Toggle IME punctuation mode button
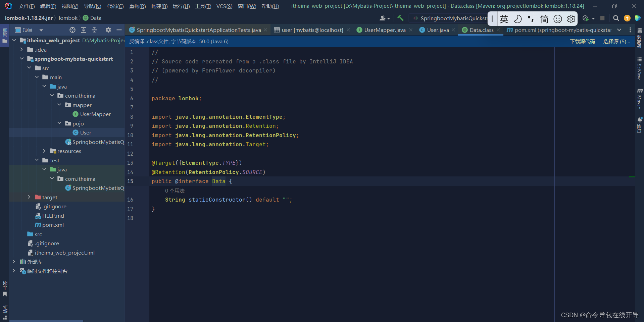644x322 pixels. click(531, 19)
